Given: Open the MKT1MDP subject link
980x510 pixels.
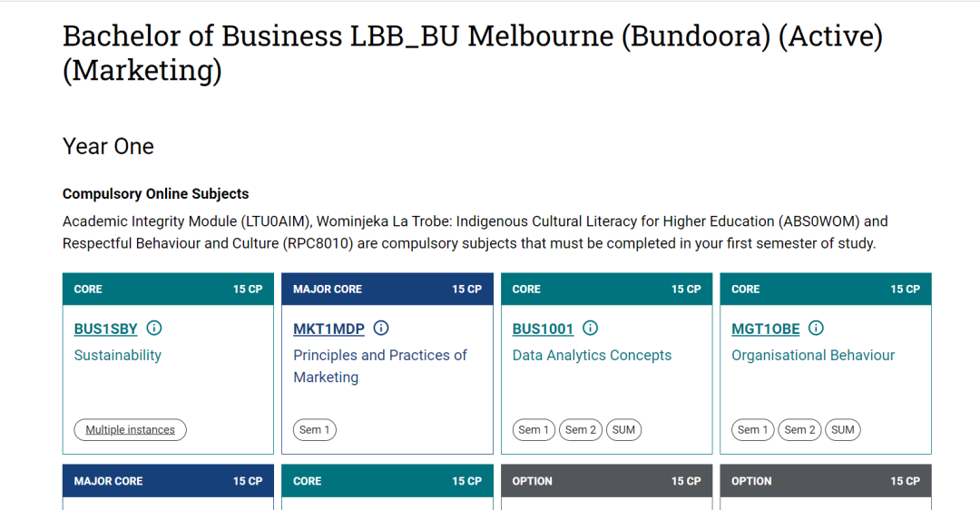Looking at the screenshot, I should (x=328, y=329).
